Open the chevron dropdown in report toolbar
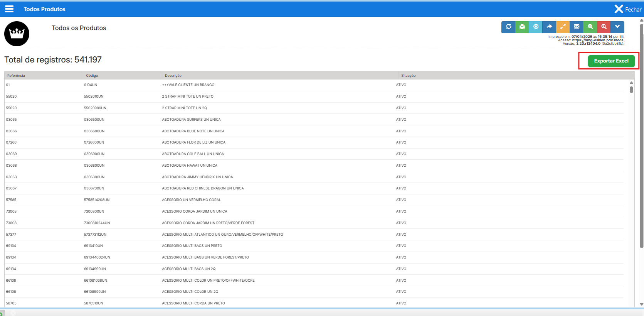Image resolution: width=644 pixels, height=316 pixels. [617, 27]
